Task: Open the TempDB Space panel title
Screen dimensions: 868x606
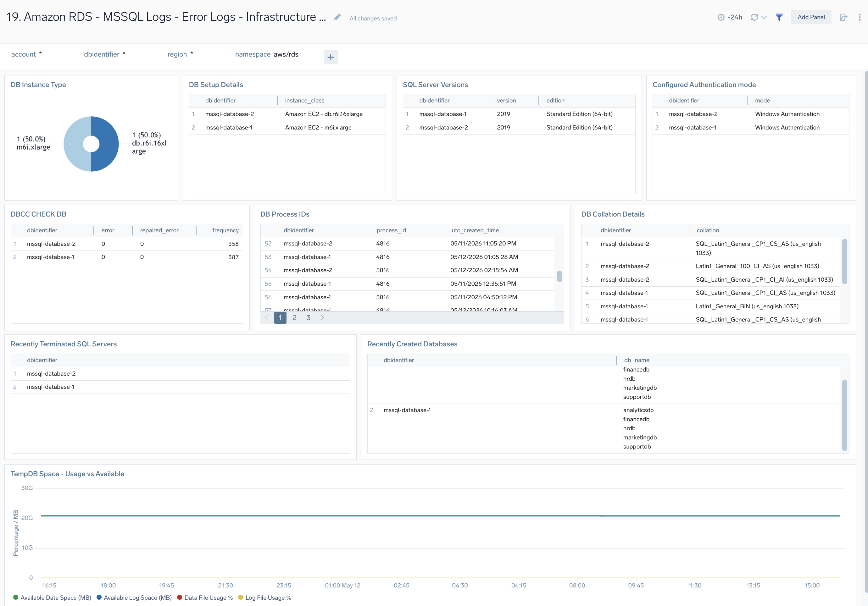Action: tap(67, 474)
